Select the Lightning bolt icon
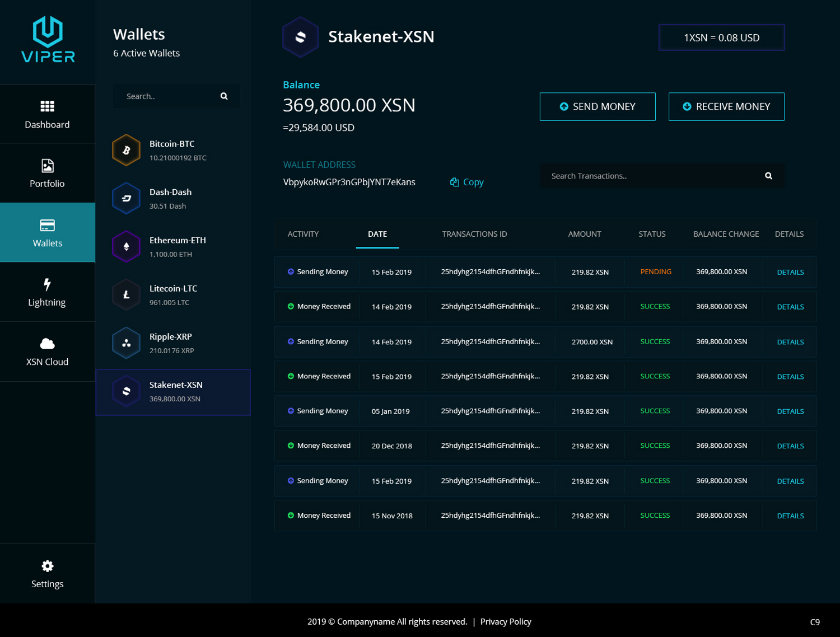 [x=48, y=284]
